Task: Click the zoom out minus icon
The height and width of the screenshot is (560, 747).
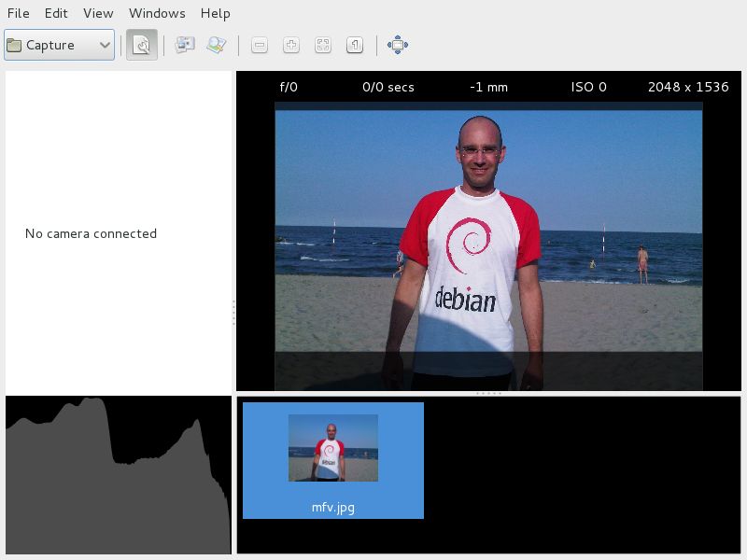Action: coord(260,45)
